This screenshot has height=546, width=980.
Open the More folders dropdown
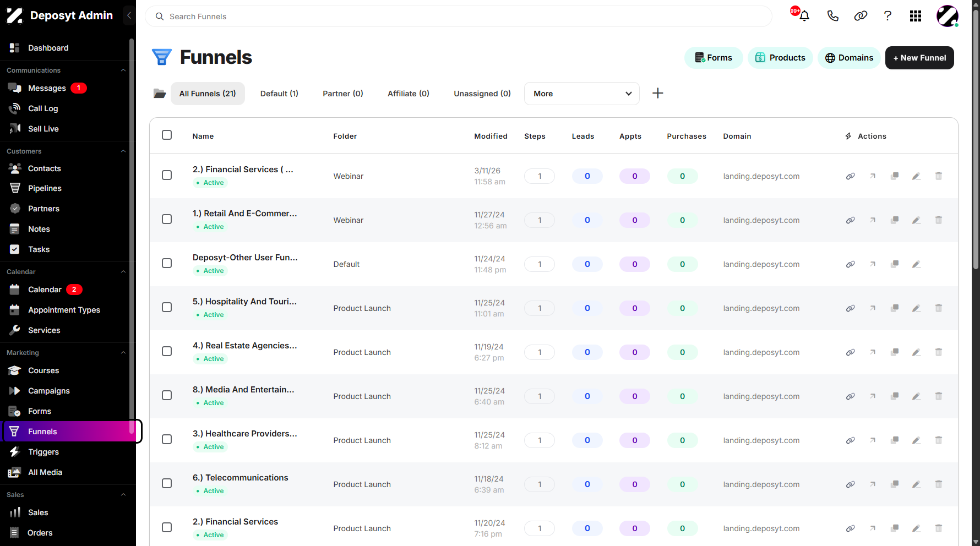[x=582, y=94]
